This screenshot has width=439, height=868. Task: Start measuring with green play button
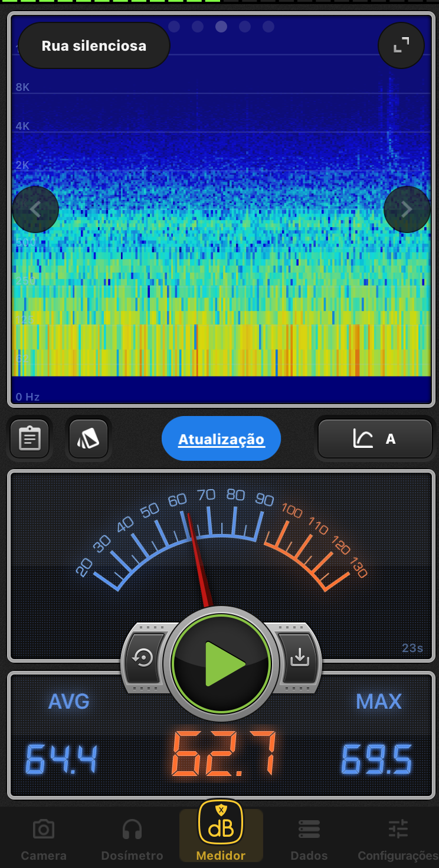(221, 664)
